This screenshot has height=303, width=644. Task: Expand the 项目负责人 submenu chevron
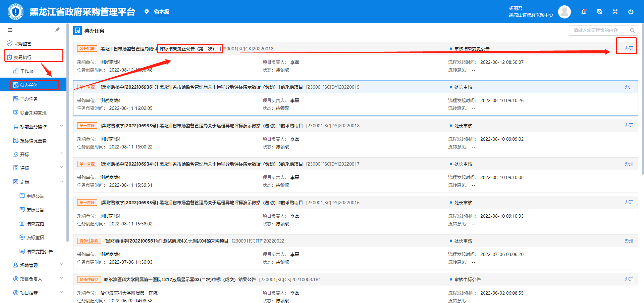(x=61, y=278)
